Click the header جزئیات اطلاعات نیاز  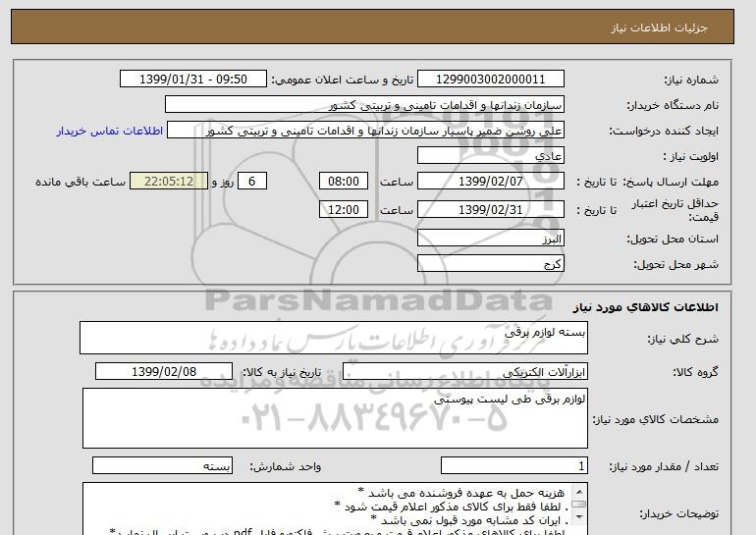(659, 27)
